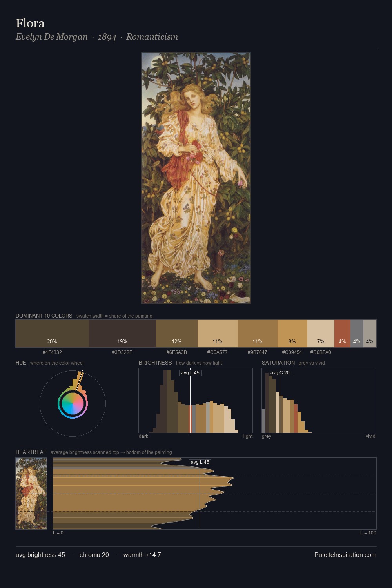Click the 4% rust-red swatch
The image size is (392, 588).
point(342,334)
